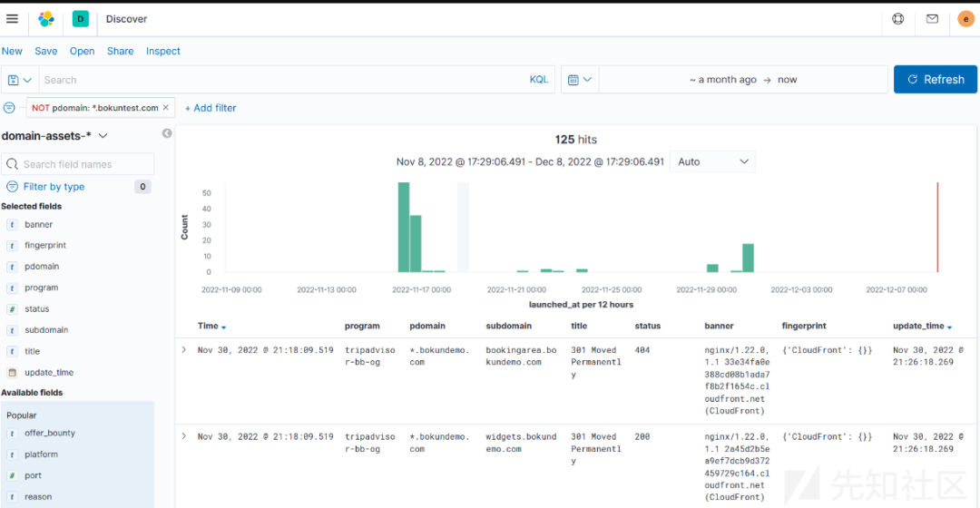Image resolution: width=980 pixels, height=508 pixels.
Task: Select the port available field
Action: click(x=34, y=475)
